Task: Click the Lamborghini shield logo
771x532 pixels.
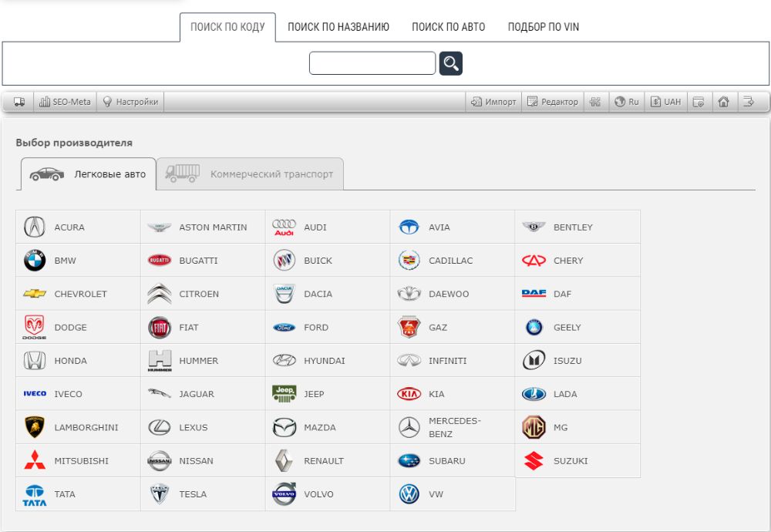Action: pos(35,427)
